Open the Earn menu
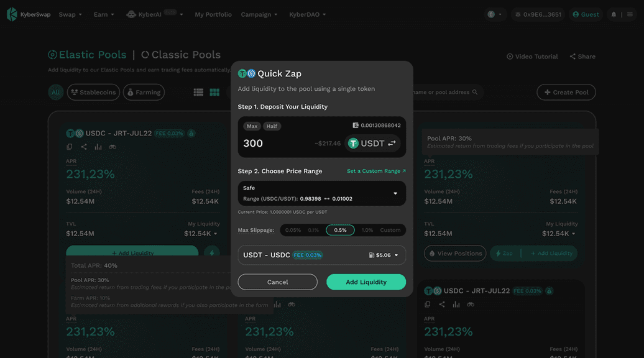644x358 pixels. point(103,14)
